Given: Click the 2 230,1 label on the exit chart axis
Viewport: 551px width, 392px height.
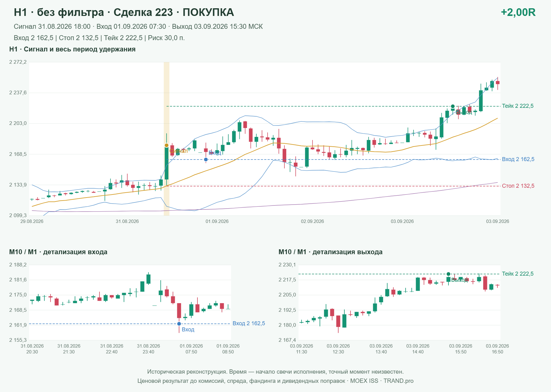Looking at the screenshot, I should click(287, 265).
